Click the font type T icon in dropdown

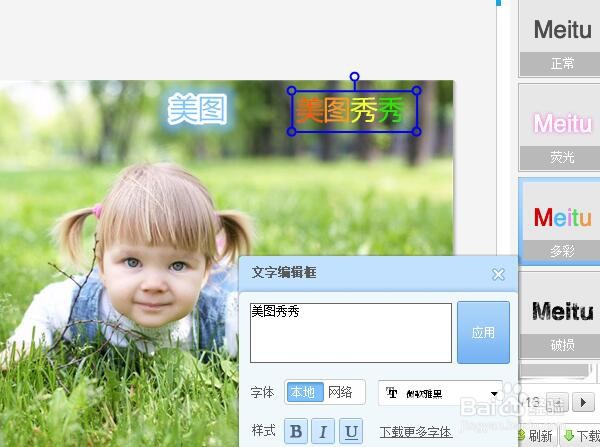391,393
